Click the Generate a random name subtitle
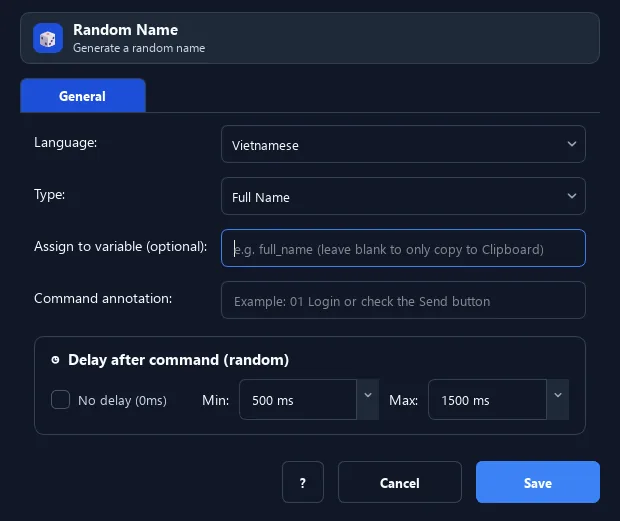Screen dimensions: 620x521 click(x=139, y=48)
